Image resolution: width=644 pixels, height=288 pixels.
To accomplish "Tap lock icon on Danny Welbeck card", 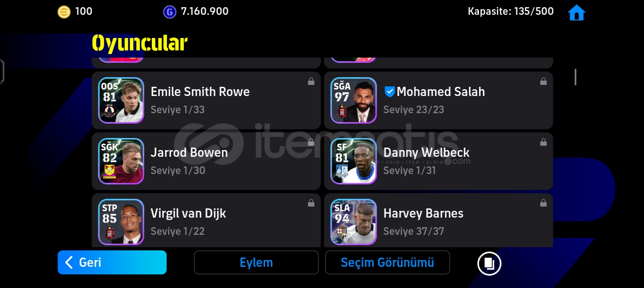I will 543,142.
